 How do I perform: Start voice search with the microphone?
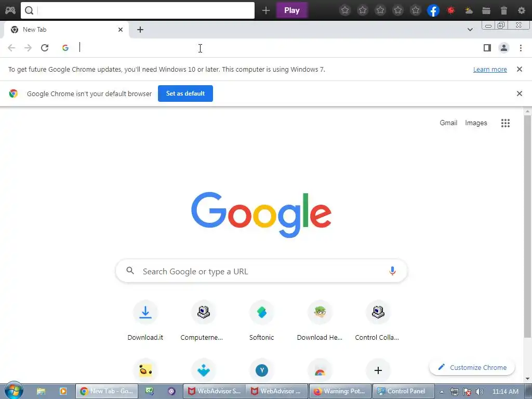coord(392,271)
